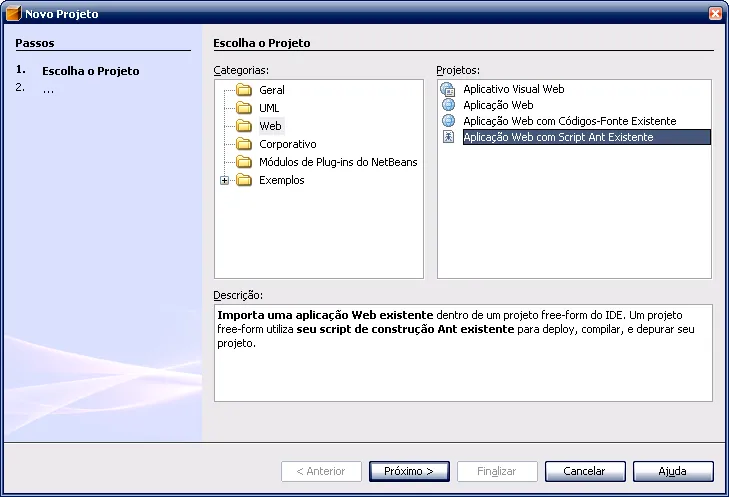
Task: Click the UML folder icon
Action: pos(244,108)
